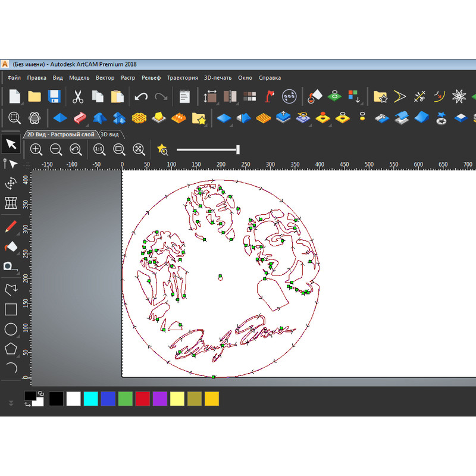
Task: Select the polygon shape tool
Action: [x=10, y=348]
